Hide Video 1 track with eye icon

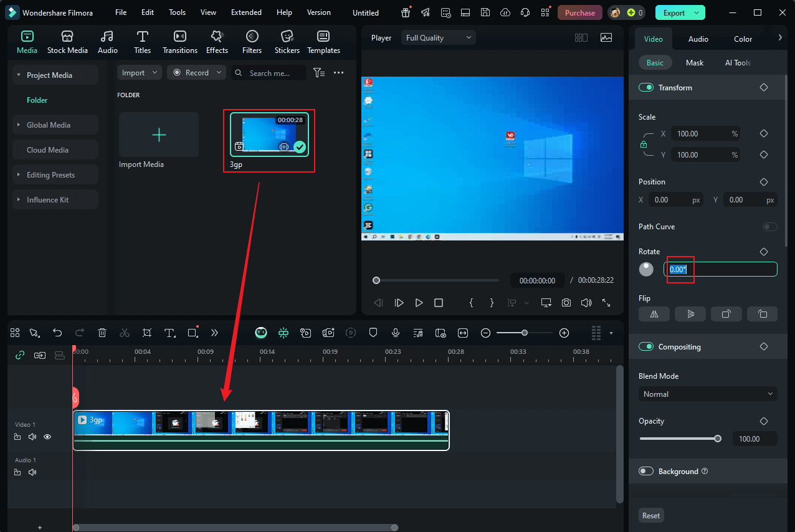point(47,437)
